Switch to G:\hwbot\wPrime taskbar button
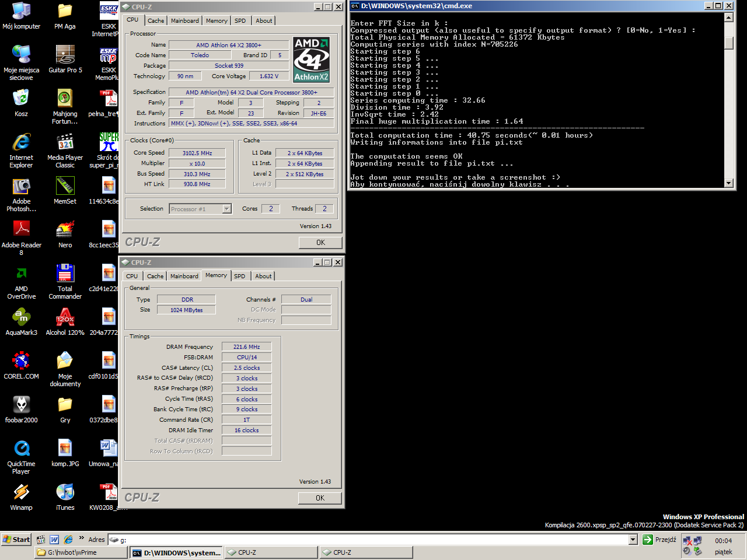The height and width of the screenshot is (560, 747). [81, 552]
